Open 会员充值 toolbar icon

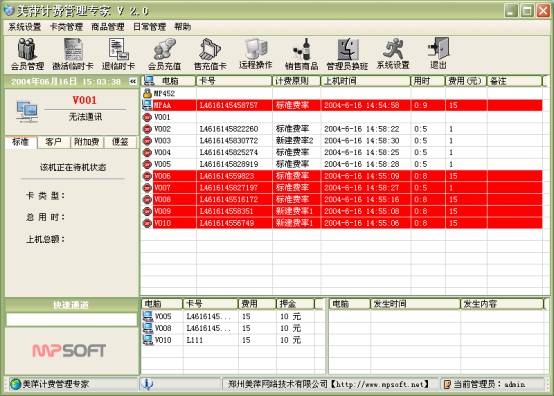click(164, 54)
